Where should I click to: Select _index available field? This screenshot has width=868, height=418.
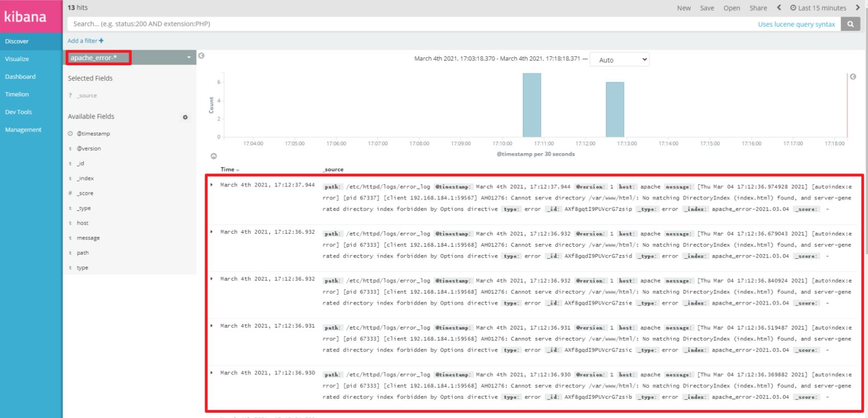tap(85, 178)
